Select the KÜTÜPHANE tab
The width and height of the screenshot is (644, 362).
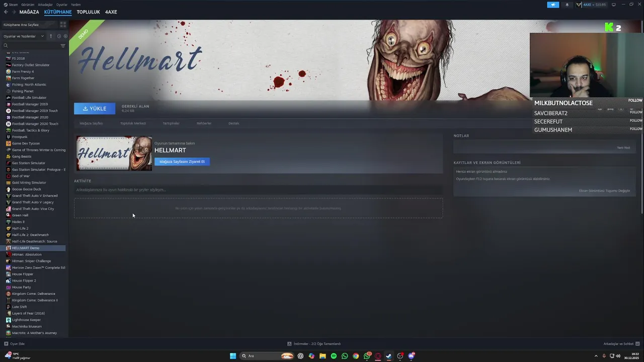pyautogui.click(x=58, y=12)
